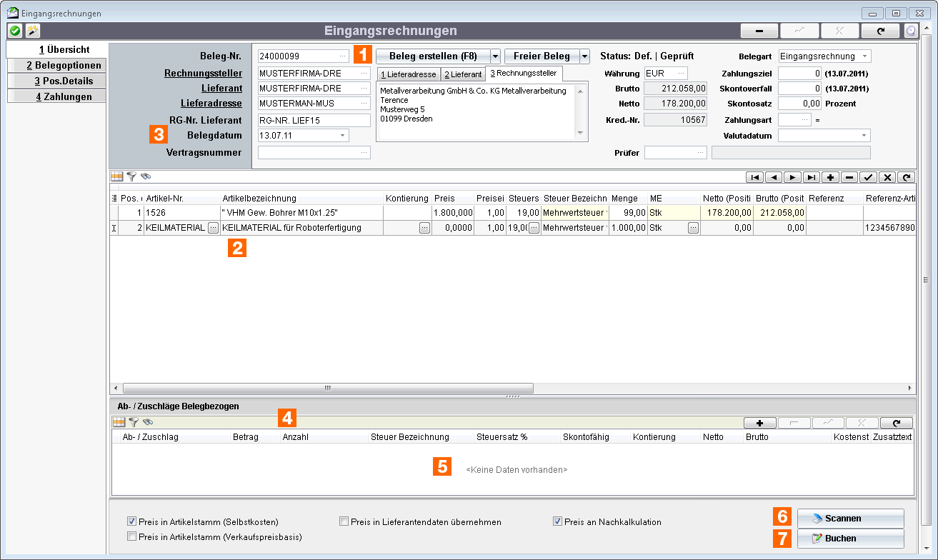The image size is (938, 560).
Task: Go to next position record
Action: point(793,176)
